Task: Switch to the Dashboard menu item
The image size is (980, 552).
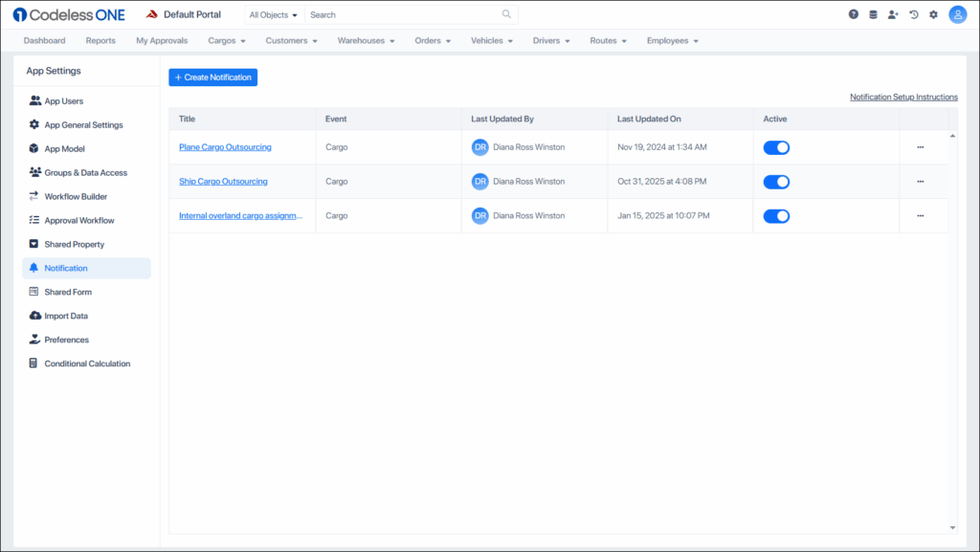Action: tap(44, 40)
